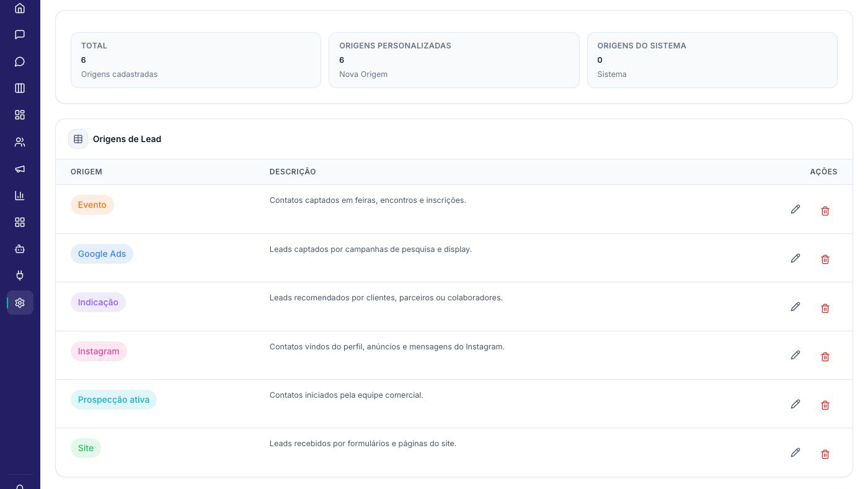Delete the Prospecção ativa origin
This screenshot has width=868, height=489.
point(825,405)
